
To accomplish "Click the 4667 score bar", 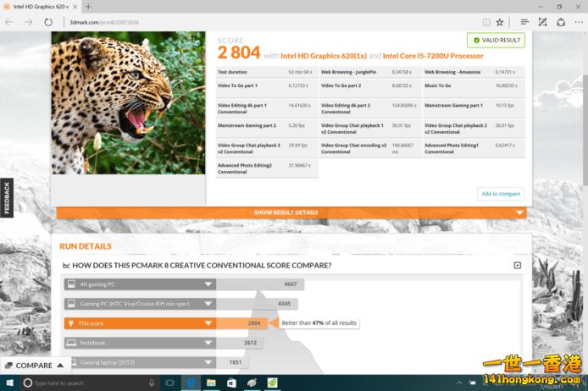I will click(260, 284).
